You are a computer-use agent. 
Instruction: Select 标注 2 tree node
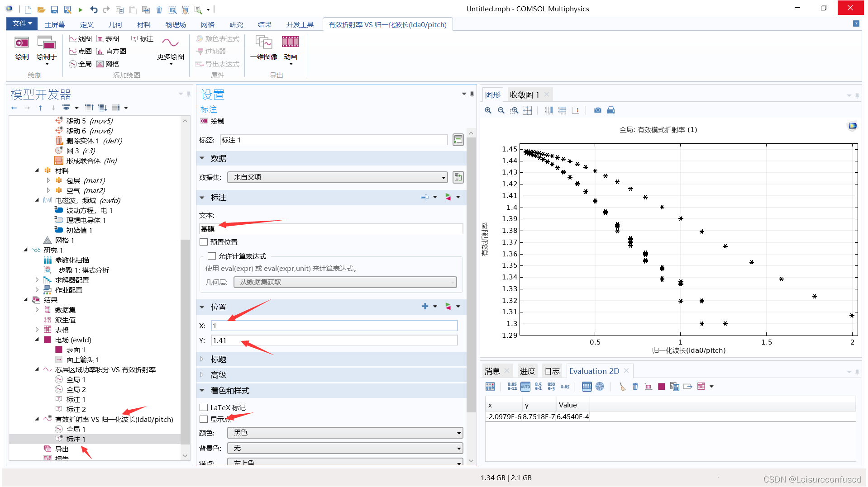pos(76,409)
